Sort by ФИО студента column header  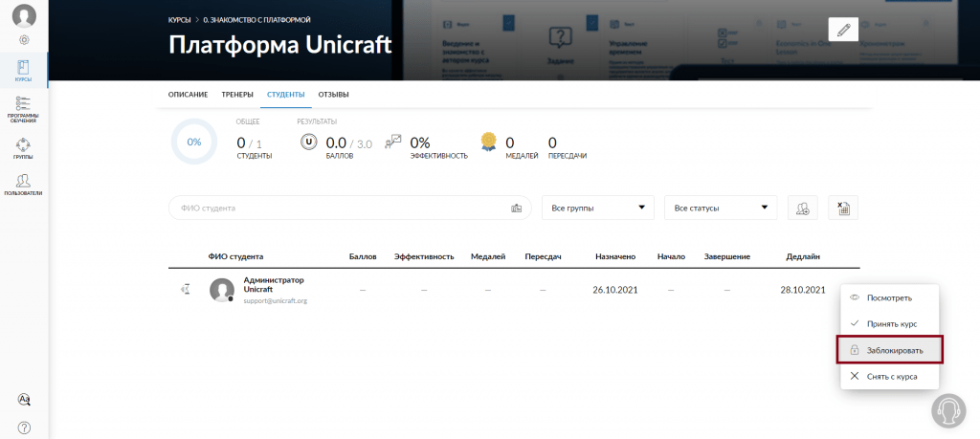[235, 256]
